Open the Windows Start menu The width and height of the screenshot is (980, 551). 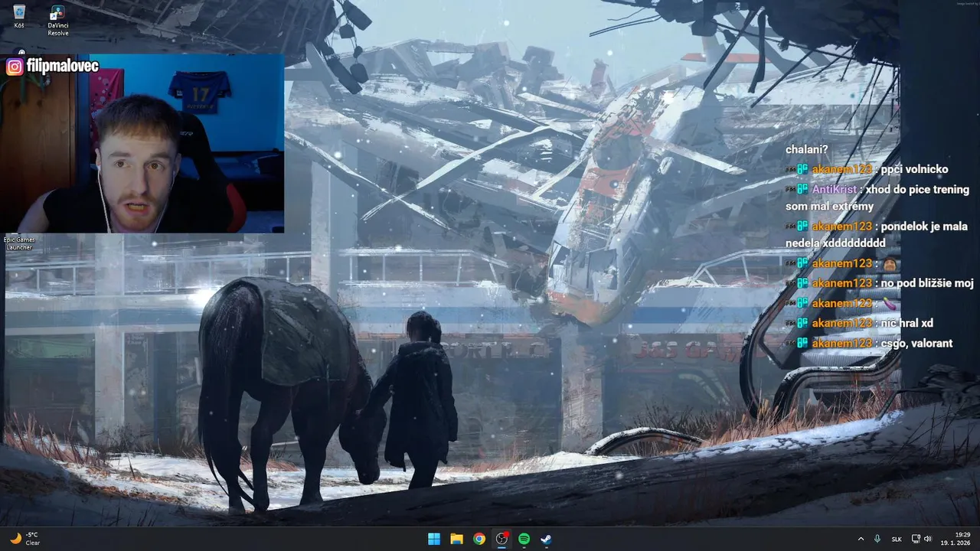(434, 539)
